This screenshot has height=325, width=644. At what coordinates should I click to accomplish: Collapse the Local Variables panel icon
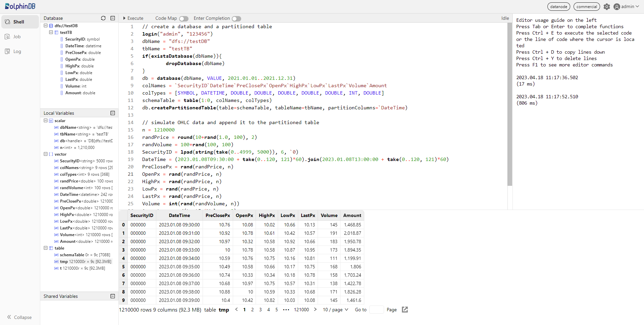pos(113,113)
